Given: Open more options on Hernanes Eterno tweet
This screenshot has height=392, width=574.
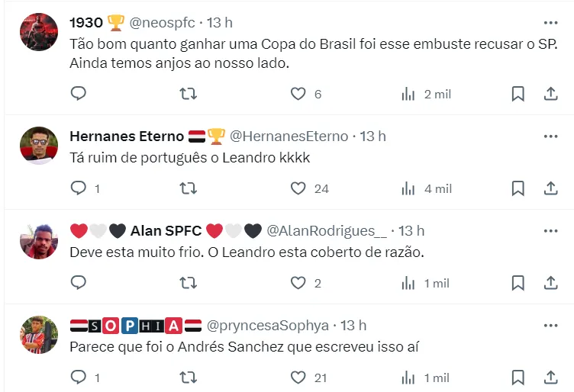Looking at the screenshot, I should [550, 136].
